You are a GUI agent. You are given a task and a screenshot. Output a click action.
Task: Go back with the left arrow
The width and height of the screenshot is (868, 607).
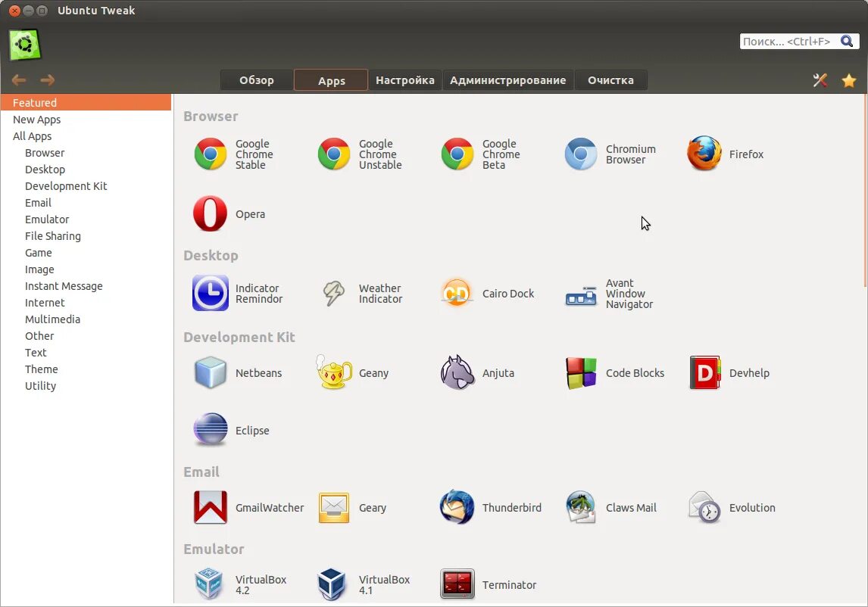click(19, 80)
